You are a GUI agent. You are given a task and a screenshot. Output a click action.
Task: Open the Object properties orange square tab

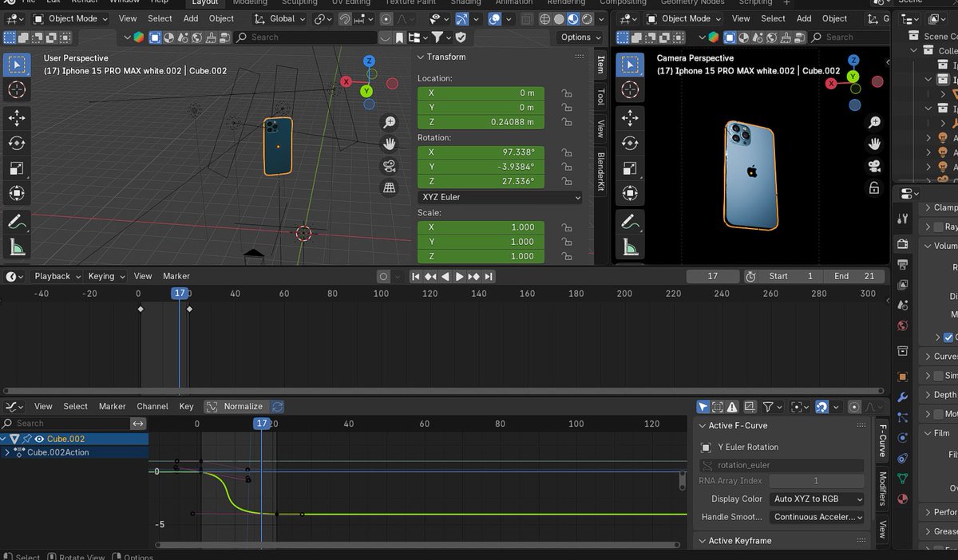click(x=903, y=377)
